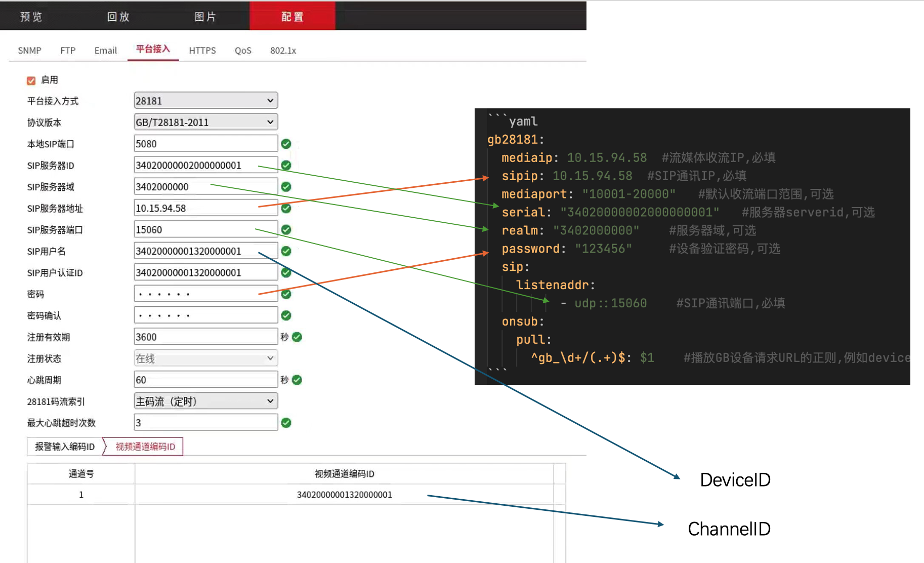Click the 密码 password input field

pyautogui.click(x=205, y=294)
